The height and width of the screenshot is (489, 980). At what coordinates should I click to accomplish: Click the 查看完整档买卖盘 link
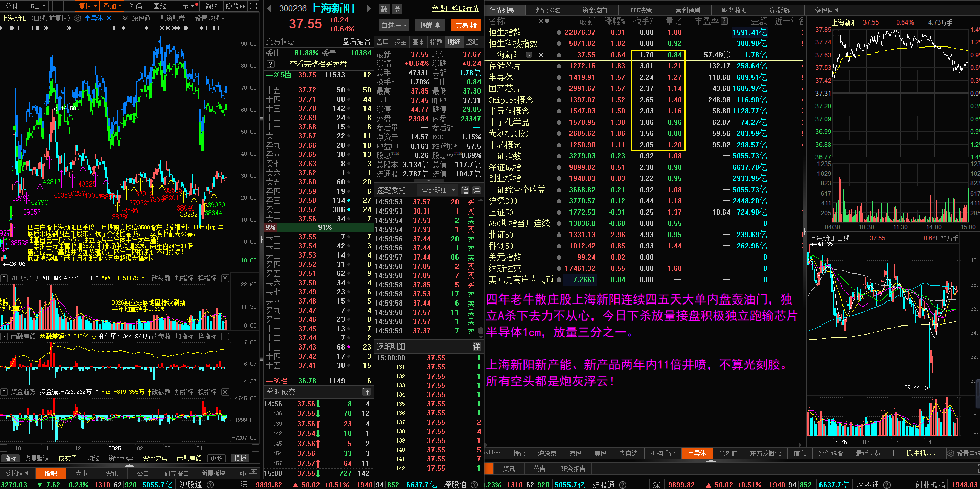tap(318, 64)
